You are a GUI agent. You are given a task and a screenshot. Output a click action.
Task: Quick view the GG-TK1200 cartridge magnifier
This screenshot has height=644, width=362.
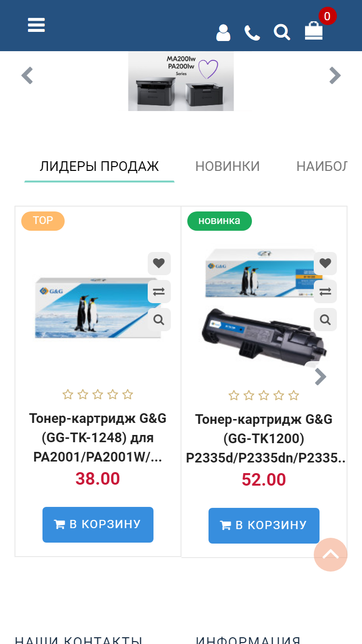pyautogui.click(x=325, y=320)
